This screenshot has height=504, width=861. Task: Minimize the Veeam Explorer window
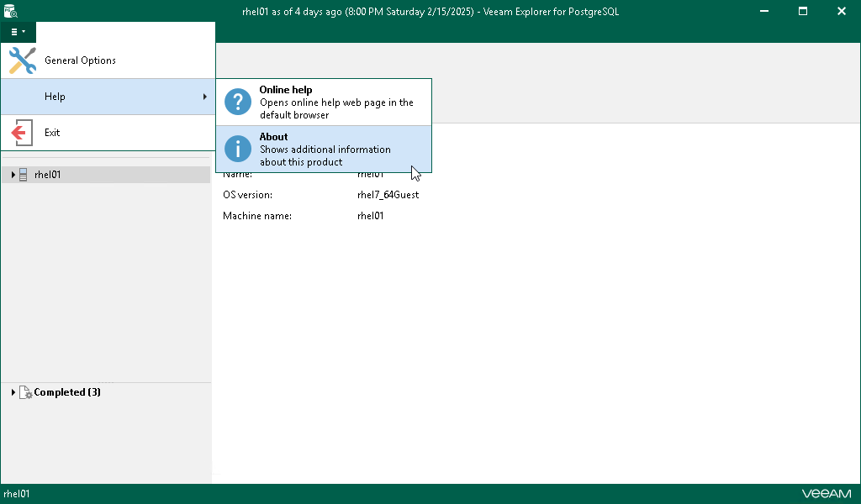point(764,11)
